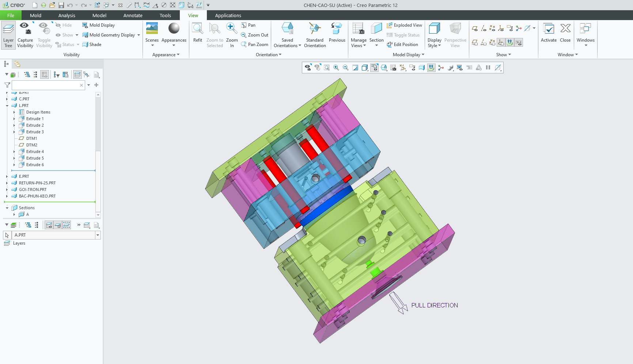Image resolution: width=633 pixels, height=364 pixels.
Task: Click the Pan Zoom button
Action: tap(255, 45)
